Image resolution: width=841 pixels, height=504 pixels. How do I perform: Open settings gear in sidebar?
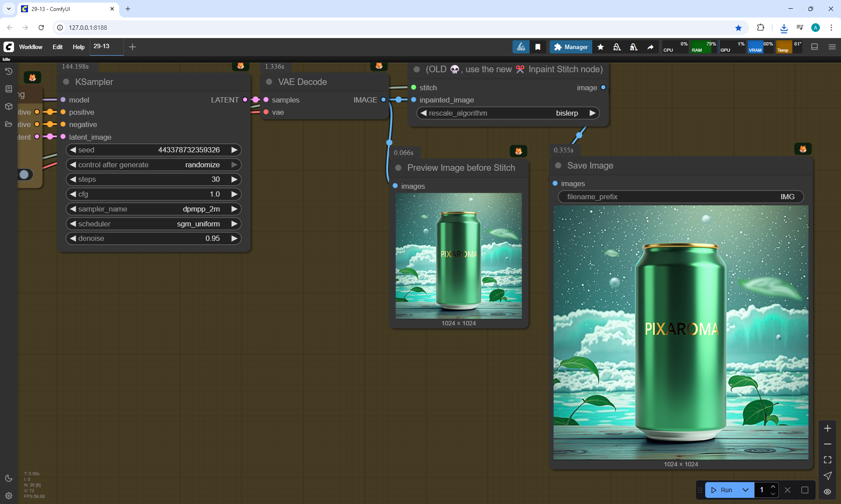coord(8,496)
